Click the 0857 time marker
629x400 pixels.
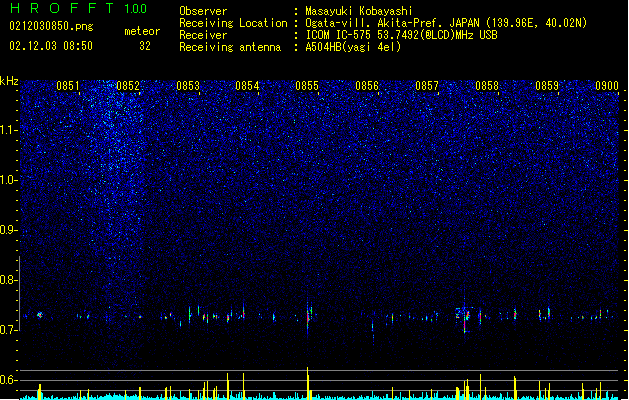(427, 86)
